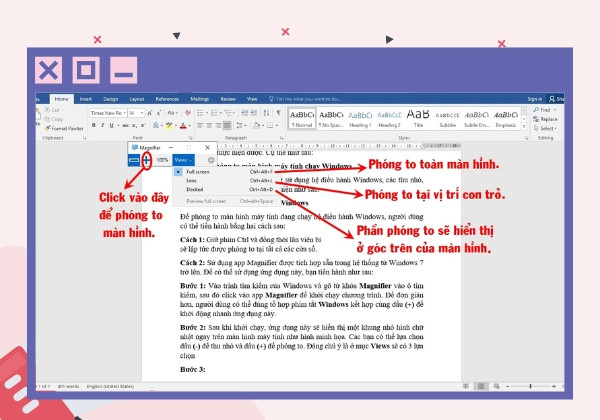Apply strikethrough formatting
The width and height of the screenshot is (600, 420).
click(125, 125)
